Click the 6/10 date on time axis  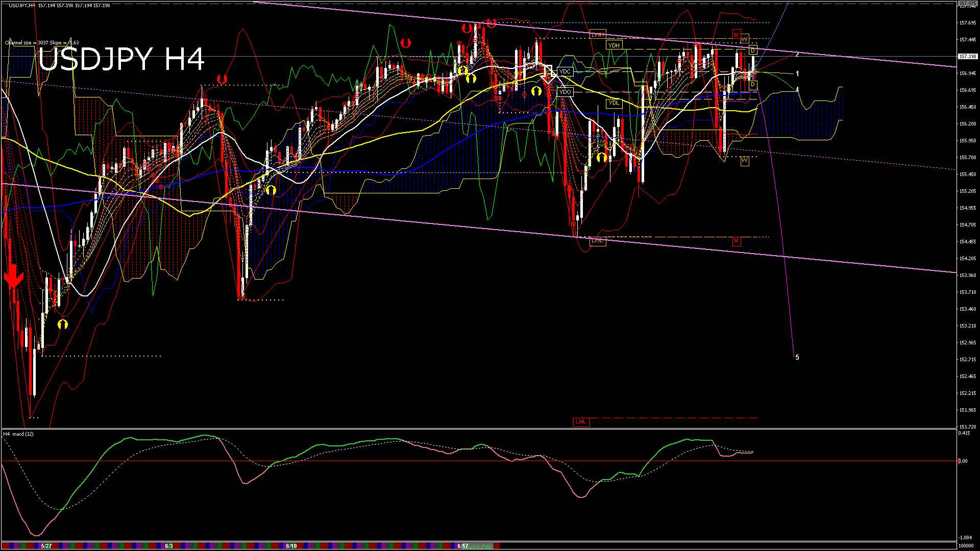tap(291, 546)
